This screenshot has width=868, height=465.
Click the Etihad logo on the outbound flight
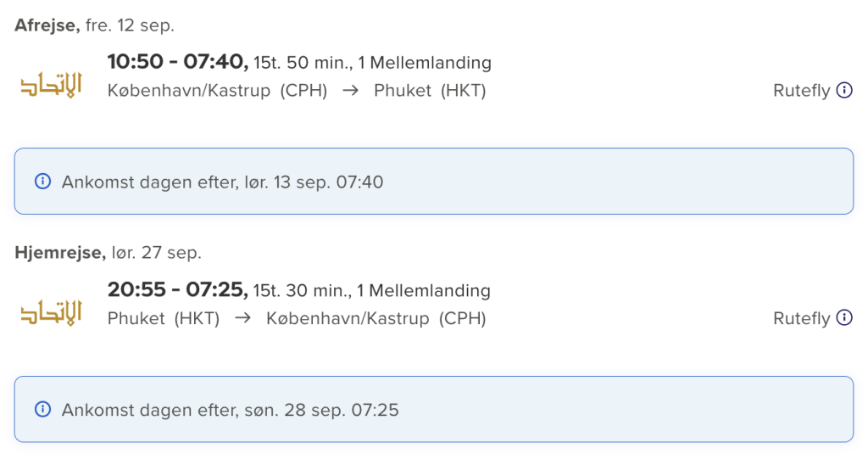(51, 84)
